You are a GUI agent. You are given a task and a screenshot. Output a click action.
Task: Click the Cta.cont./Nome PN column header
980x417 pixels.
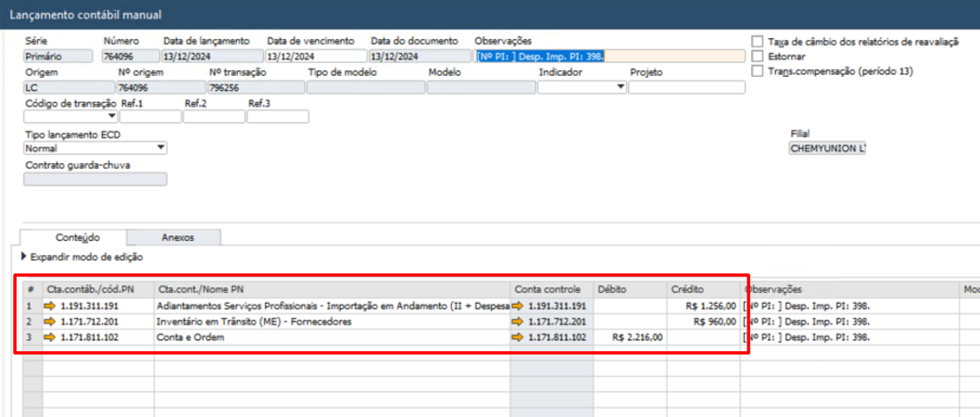pyautogui.click(x=332, y=289)
